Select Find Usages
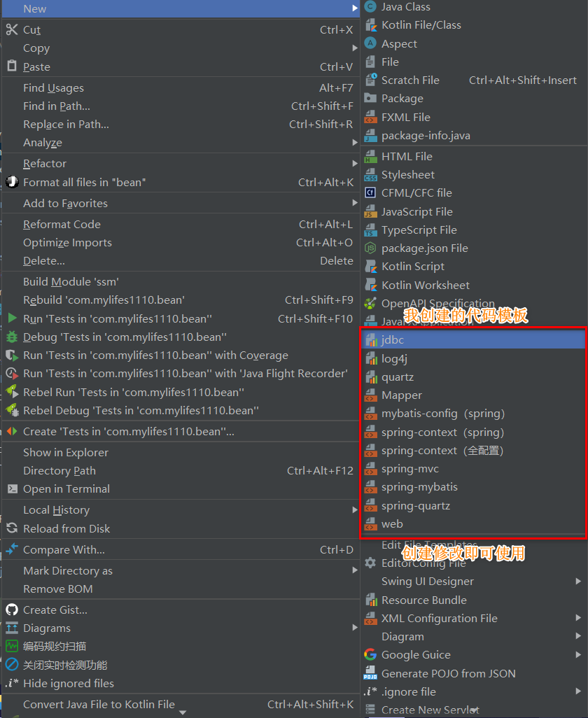Image resolution: width=588 pixels, height=718 pixels. tap(181, 87)
